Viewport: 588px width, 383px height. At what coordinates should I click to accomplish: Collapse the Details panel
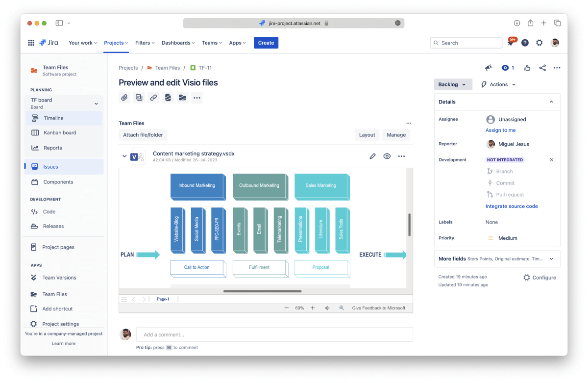[551, 102]
